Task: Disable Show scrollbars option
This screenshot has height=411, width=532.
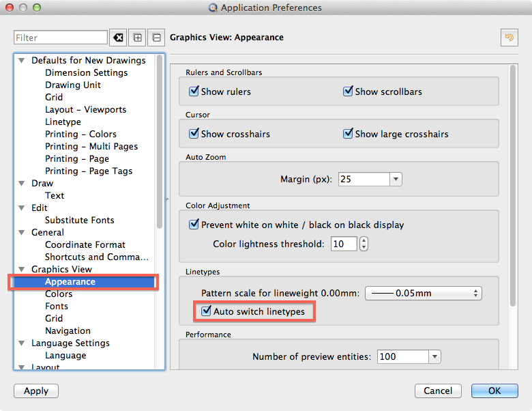Action: pos(349,91)
